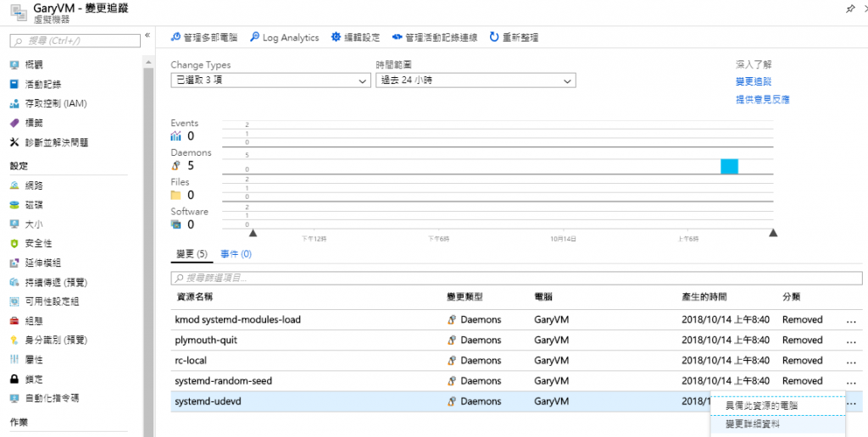Click scrollbar up arrow in sidebar

pyautogui.click(x=147, y=62)
